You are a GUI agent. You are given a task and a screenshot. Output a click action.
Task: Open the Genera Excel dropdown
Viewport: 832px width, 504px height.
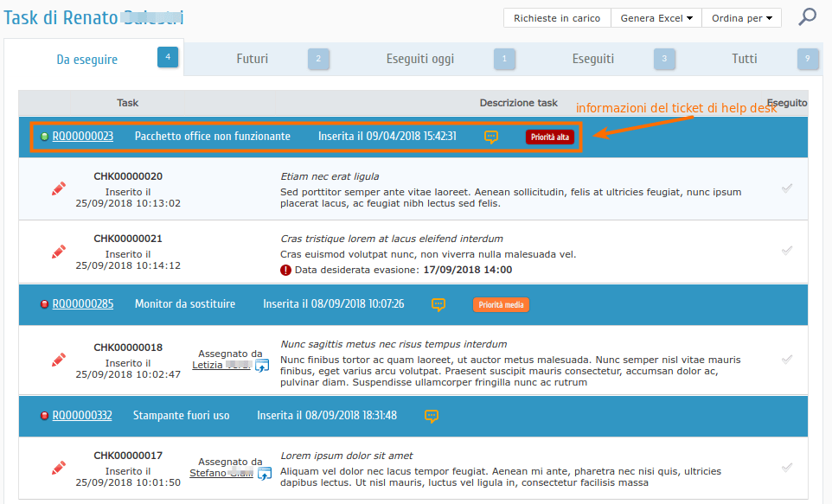tap(656, 18)
